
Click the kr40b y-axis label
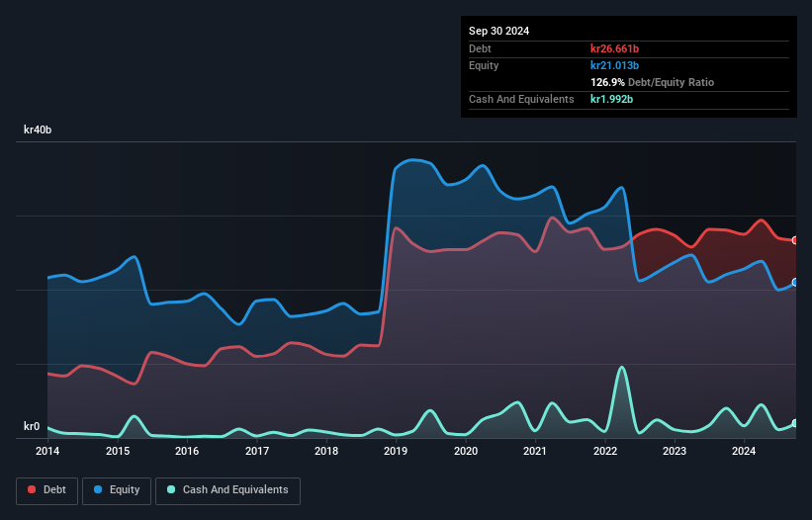[x=38, y=130]
